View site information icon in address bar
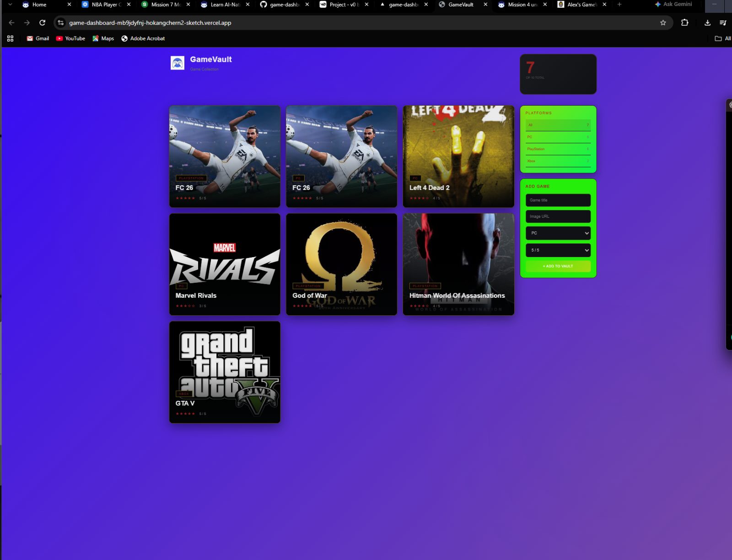This screenshot has height=560, width=732. click(x=61, y=22)
